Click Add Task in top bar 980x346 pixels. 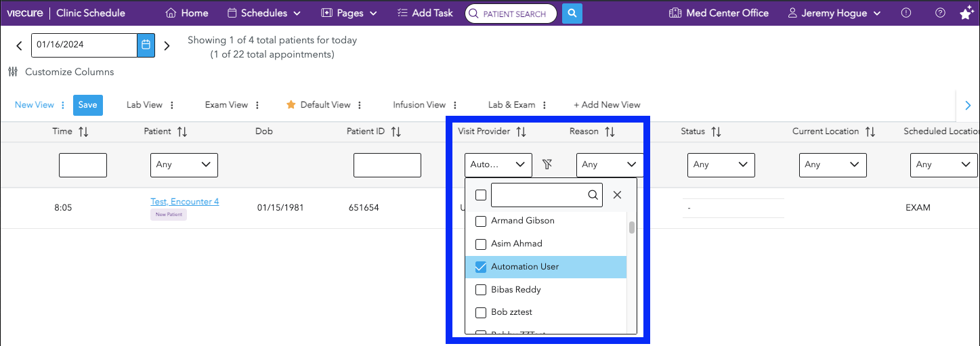coord(425,13)
